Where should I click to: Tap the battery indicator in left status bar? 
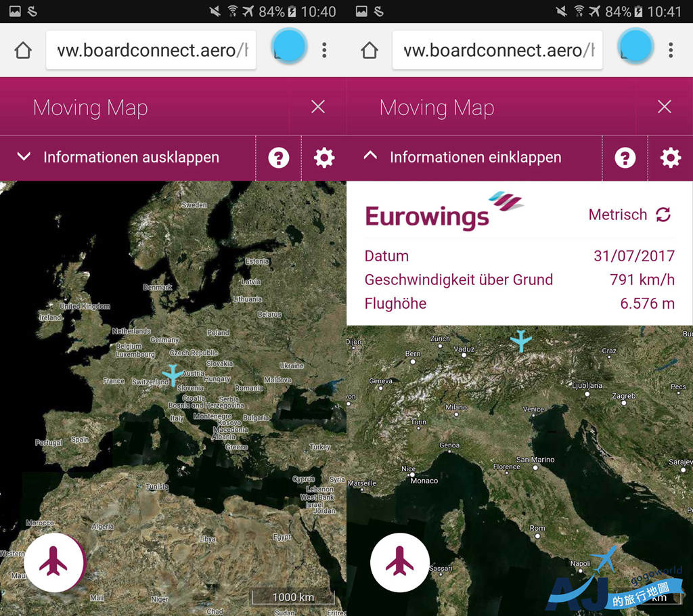[x=292, y=12]
